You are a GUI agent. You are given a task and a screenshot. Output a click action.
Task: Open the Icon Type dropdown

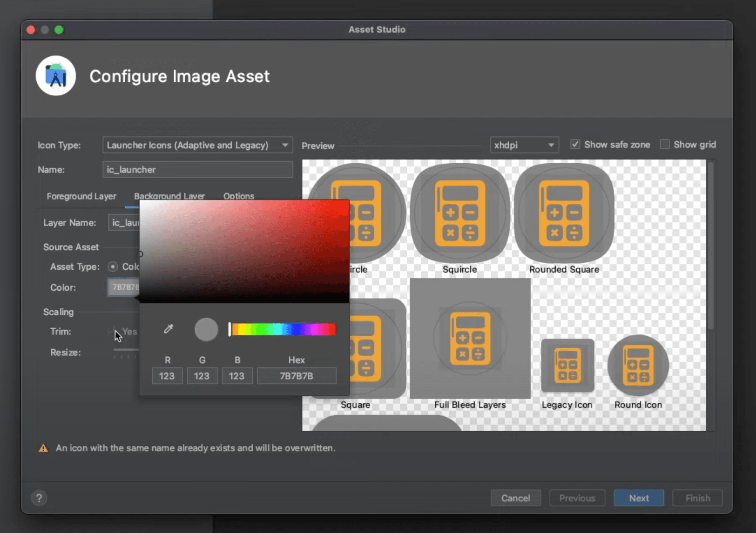coord(197,145)
